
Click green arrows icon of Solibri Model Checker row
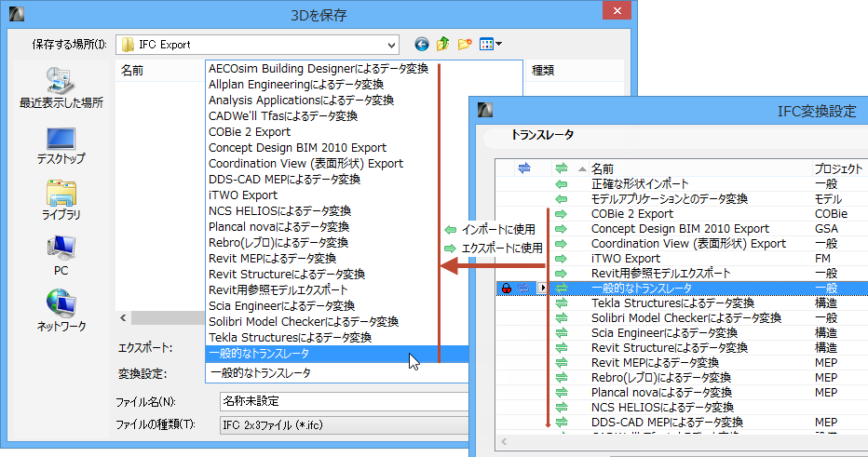coord(562,318)
